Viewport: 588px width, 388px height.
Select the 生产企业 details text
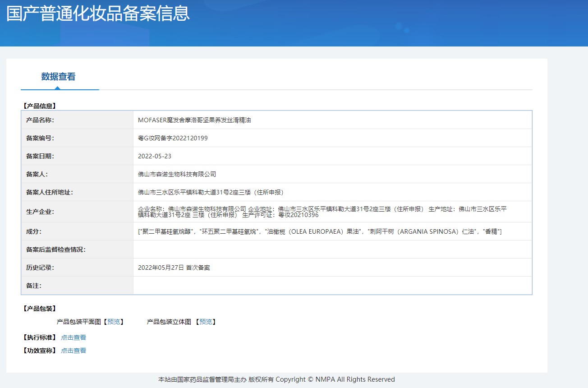click(x=322, y=212)
